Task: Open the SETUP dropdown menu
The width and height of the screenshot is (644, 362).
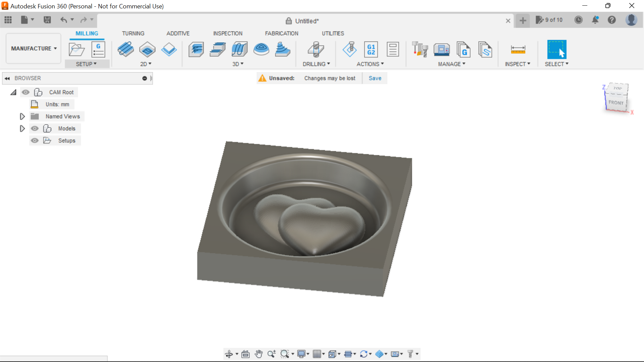Action: pyautogui.click(x=87, y=64)
